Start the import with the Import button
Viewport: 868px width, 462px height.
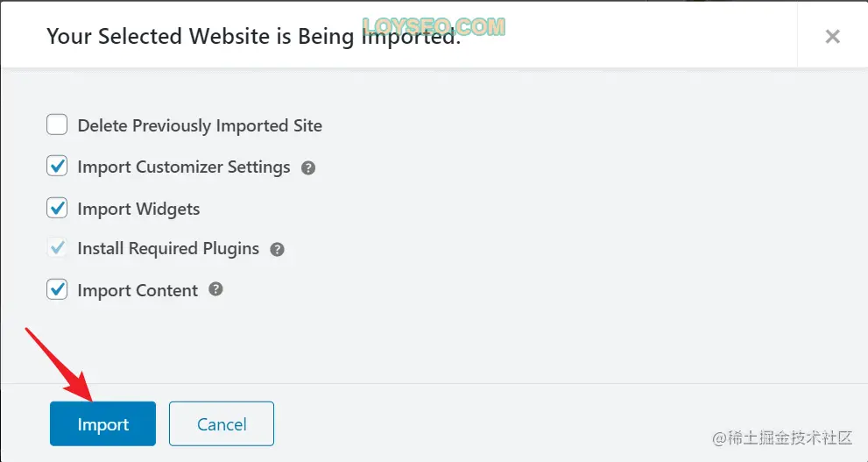[x=103, y=423]
